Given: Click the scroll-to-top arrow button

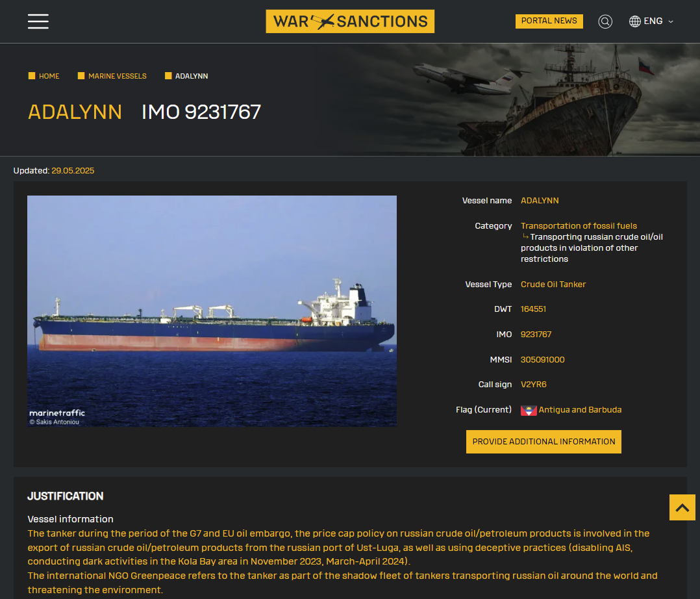Looking at the screenshot, I should (682, 507).
